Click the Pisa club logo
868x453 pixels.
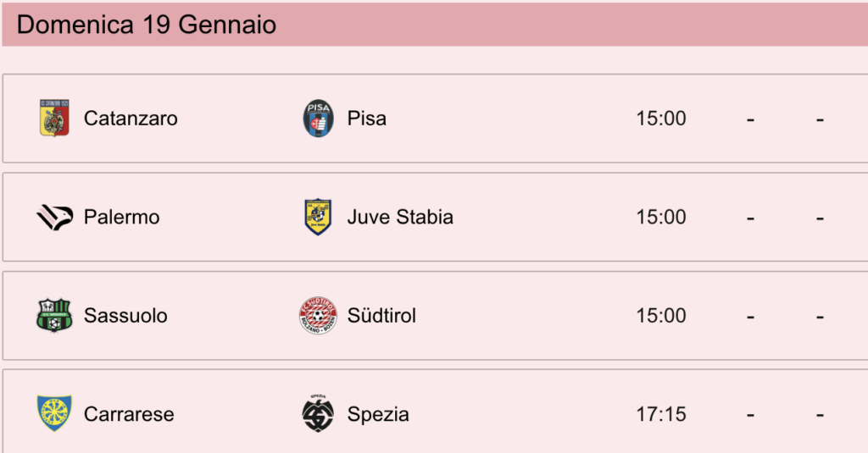coord(319,118)
